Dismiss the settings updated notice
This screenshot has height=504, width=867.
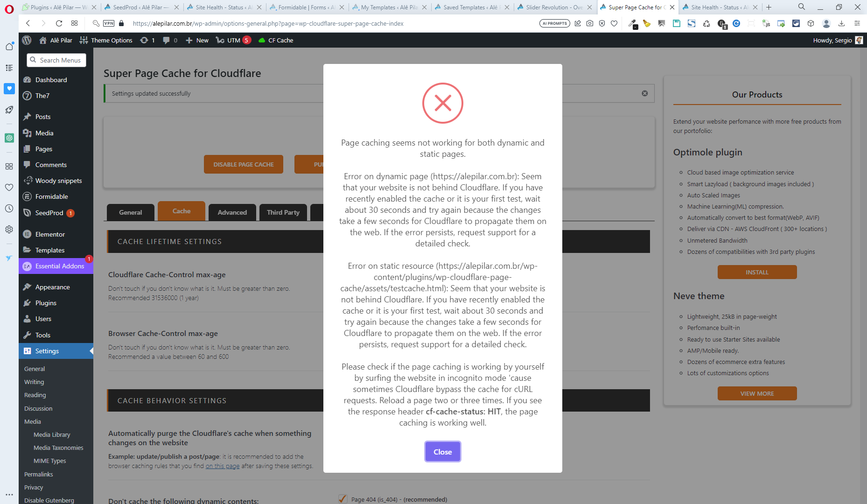(645, 93)
